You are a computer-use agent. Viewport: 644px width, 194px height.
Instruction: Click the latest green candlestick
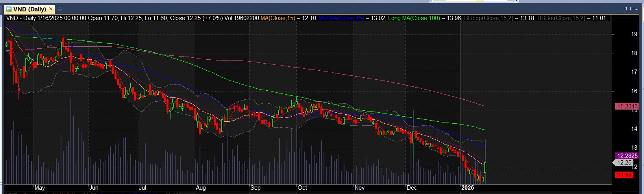coord(485,167)
